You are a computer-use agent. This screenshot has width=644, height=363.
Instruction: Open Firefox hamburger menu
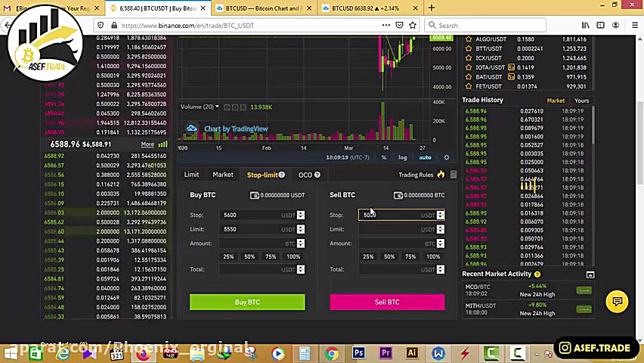click(x=635, y=25)
